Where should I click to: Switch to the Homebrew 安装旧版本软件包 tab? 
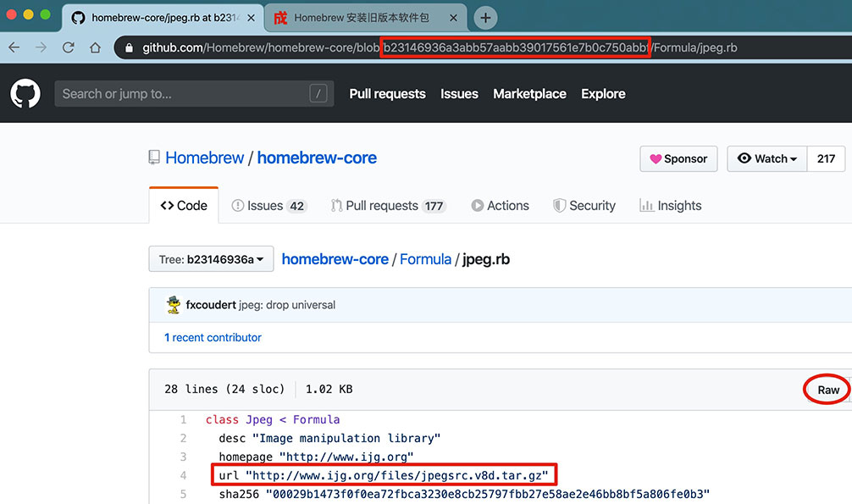(x=366, y=18)
